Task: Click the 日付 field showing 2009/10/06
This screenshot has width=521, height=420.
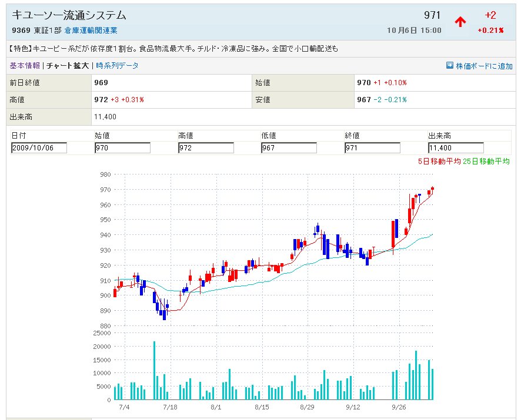Action: [x=39, y=148]
